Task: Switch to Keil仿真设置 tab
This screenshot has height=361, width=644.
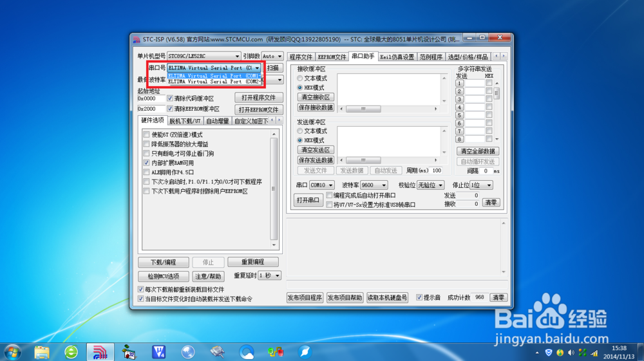Action: tap(397, 57)
